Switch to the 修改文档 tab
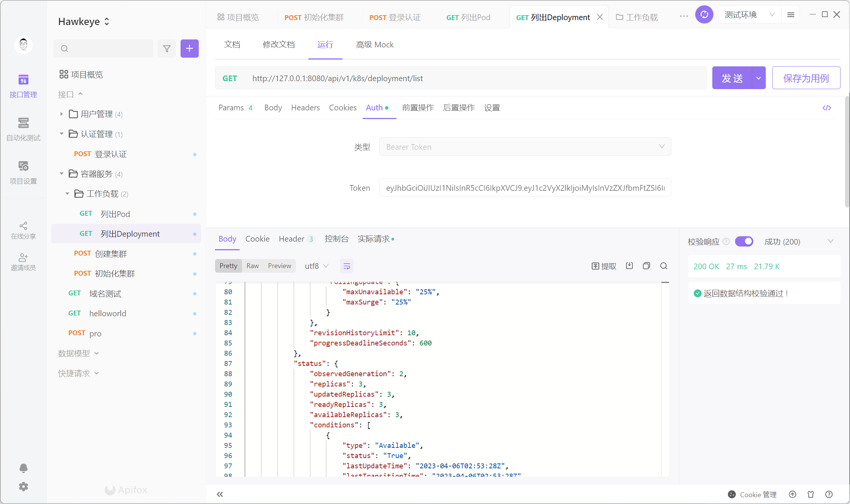This screenshot has height=504, width=850. [x=279, y=45]
